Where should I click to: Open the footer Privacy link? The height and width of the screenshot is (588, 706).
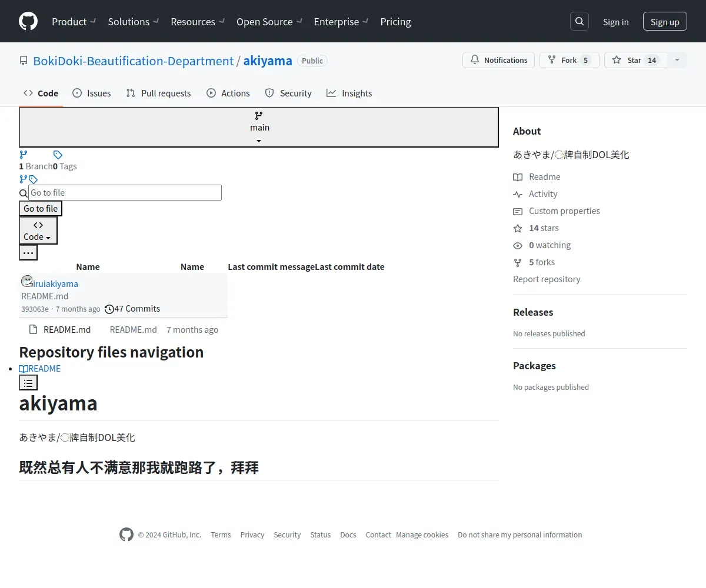click(x=252, y=534)
